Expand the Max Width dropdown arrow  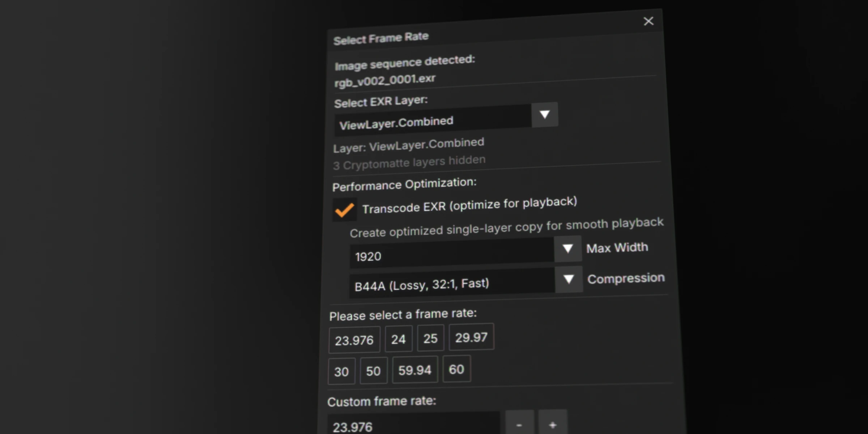[567, 249]
